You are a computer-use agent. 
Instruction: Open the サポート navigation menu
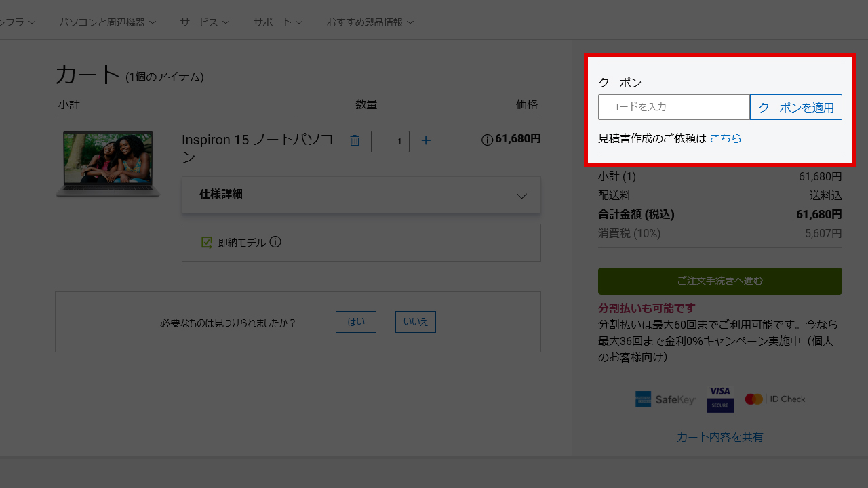(x=278, y=22)
